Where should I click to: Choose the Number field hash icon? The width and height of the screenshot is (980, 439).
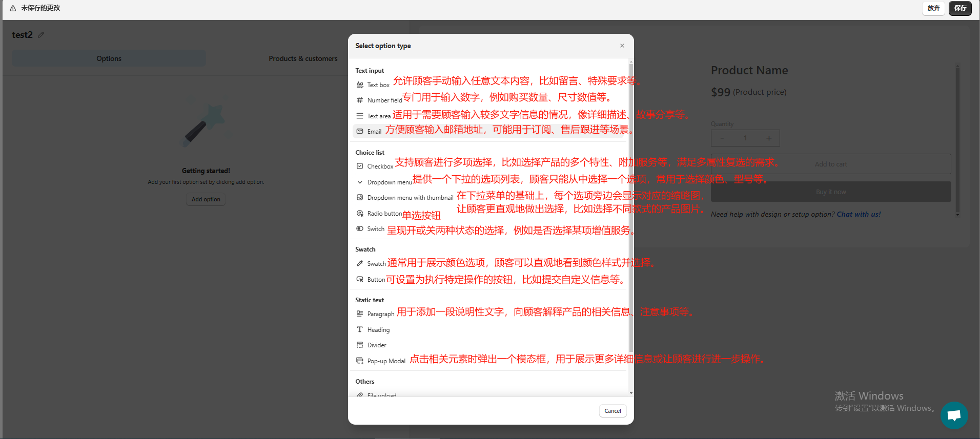click(360, 100)
